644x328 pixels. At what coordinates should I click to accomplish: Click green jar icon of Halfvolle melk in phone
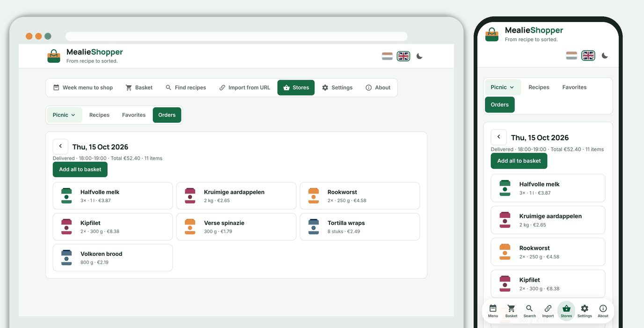click(505, 188)
